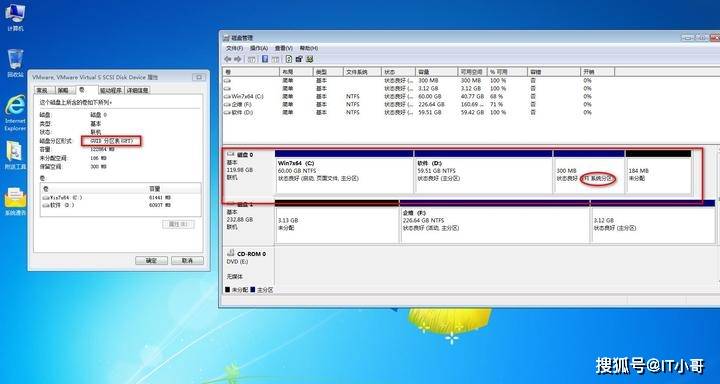
Task: Switch to the 驱动程序 tab
Action: pos(111,90)
